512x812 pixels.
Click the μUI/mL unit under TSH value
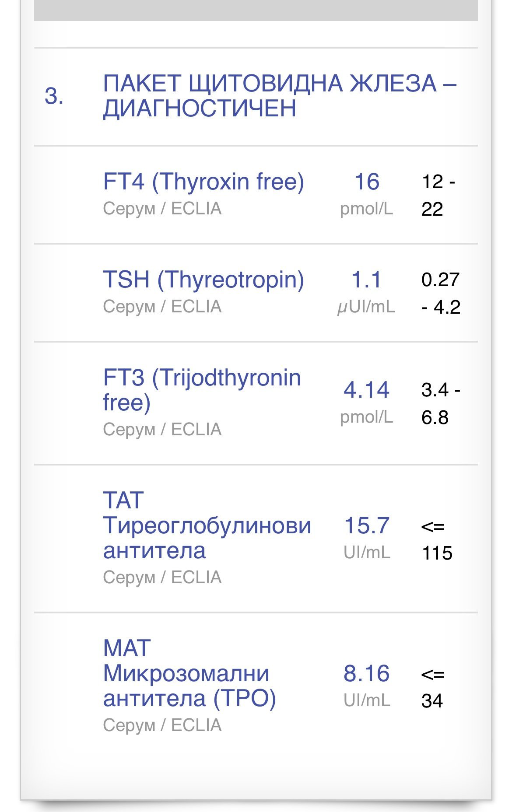pos(367,307)
